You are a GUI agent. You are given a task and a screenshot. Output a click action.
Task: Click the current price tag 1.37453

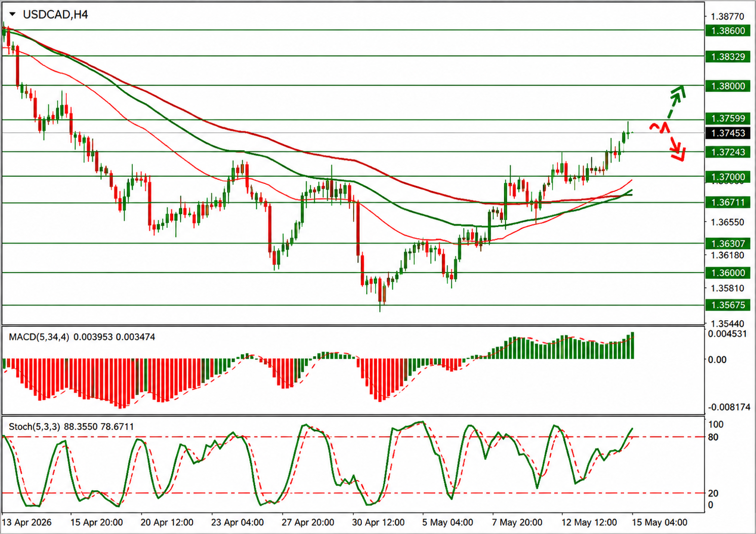728,133
